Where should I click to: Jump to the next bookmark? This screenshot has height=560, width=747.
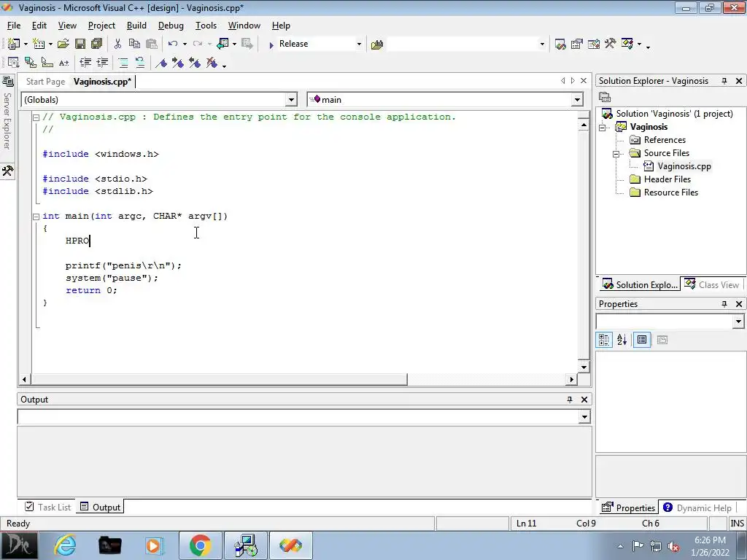[x=178, y=63]
